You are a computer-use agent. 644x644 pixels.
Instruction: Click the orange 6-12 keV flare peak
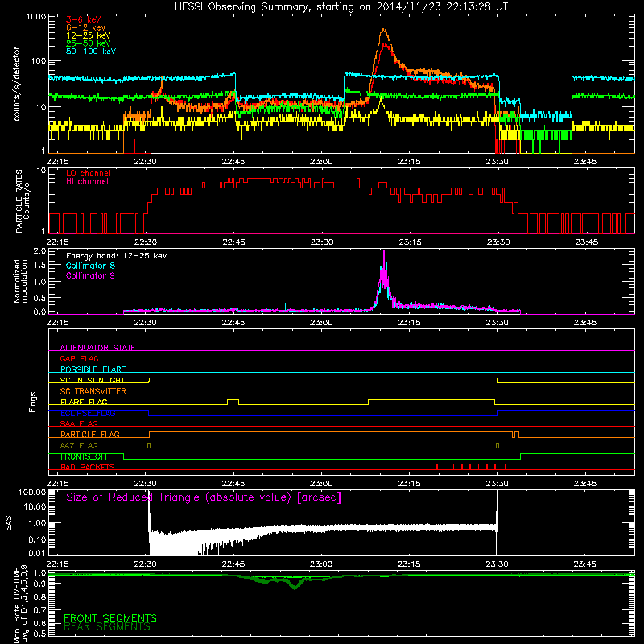click(x=384, y=30)
